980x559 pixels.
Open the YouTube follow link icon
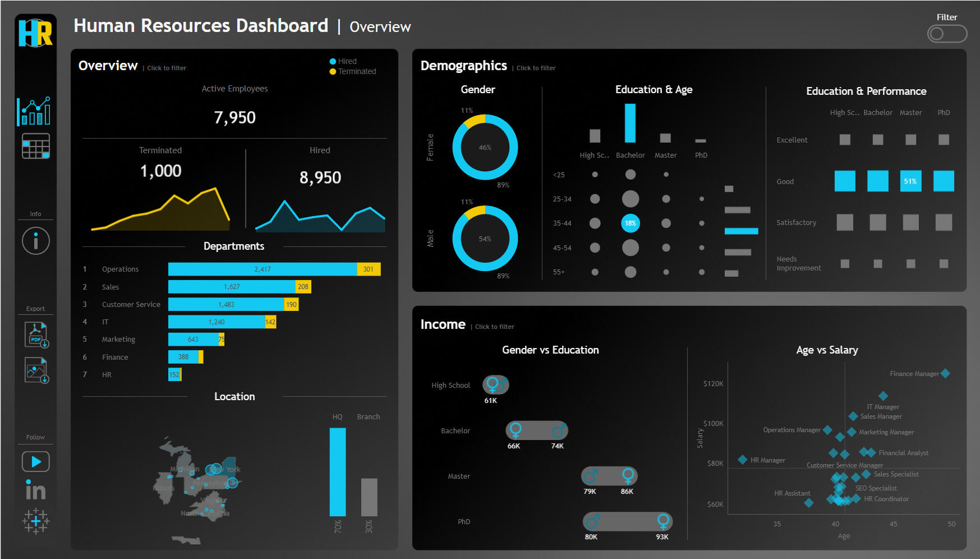[35, 461]
